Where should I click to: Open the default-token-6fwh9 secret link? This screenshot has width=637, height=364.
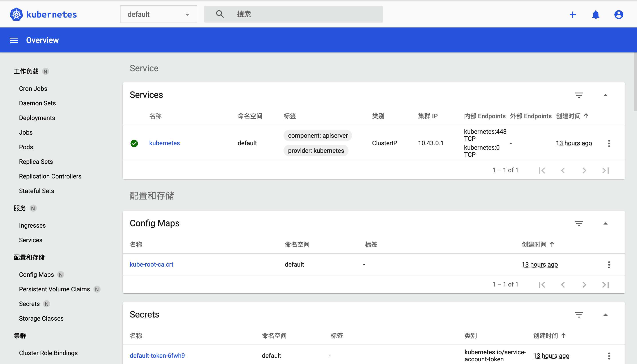click(x=157, y=356)
